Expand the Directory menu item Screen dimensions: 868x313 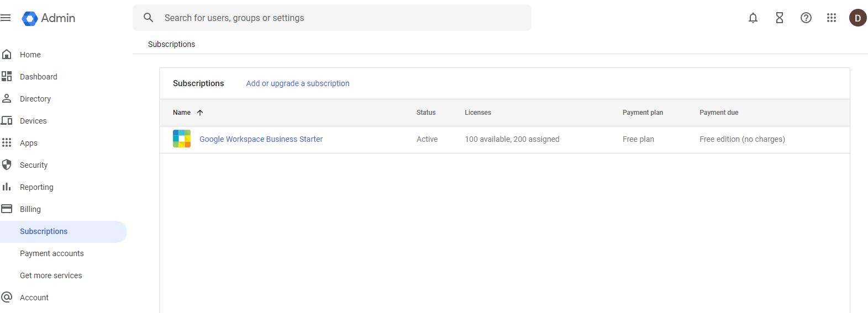tap(35, 99)
